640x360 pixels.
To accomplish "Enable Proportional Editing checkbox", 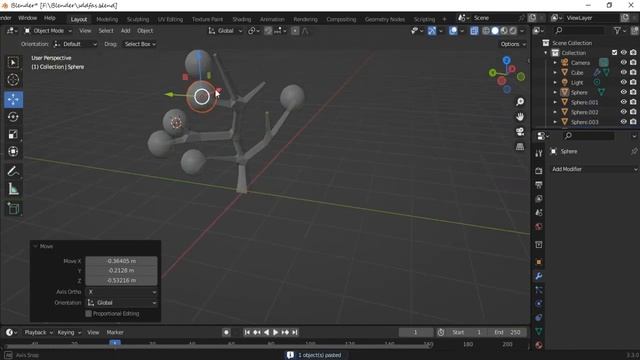I will 88,313.
